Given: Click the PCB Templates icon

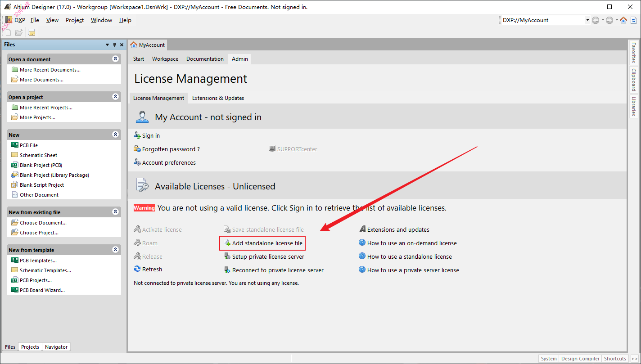Looking at the screenshot, I should [x=15, y=261].
